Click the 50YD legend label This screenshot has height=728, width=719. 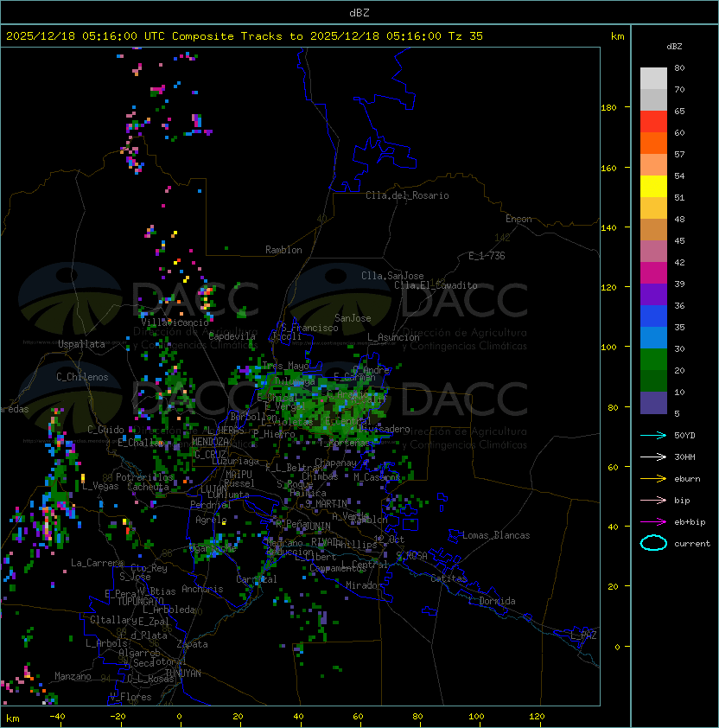coord(684,436)
